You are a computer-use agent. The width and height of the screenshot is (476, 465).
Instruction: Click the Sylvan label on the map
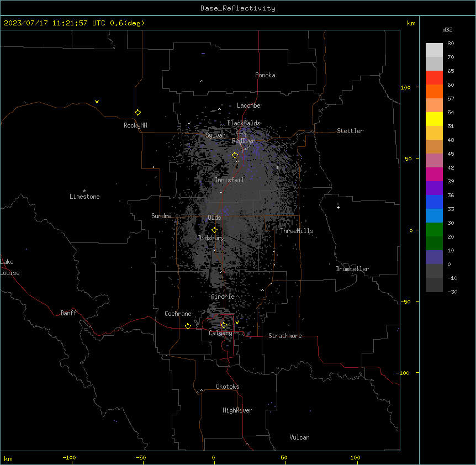(x=215, y=135)
